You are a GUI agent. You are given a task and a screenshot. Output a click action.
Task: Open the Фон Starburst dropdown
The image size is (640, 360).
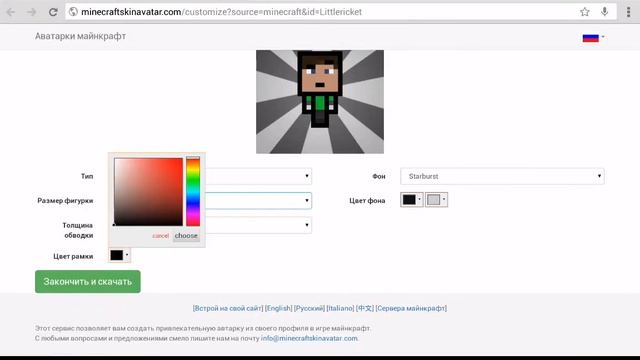[502, 176]
